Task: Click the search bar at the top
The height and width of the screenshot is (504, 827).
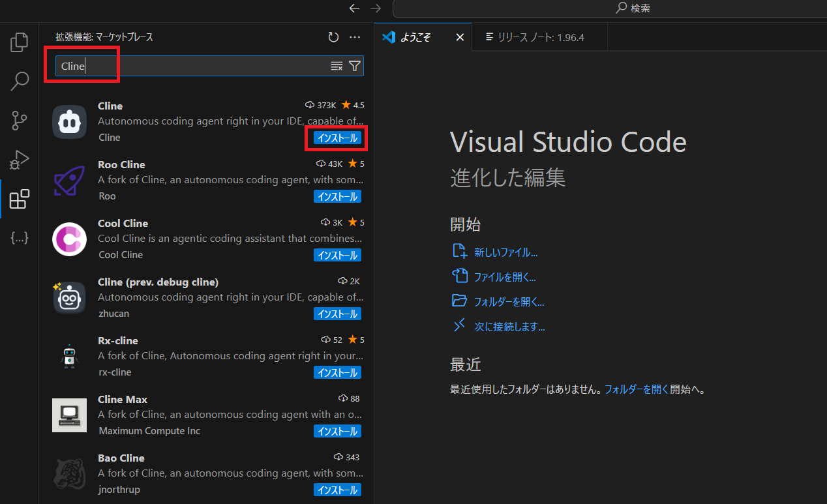Action: click(x=610, y=8)
